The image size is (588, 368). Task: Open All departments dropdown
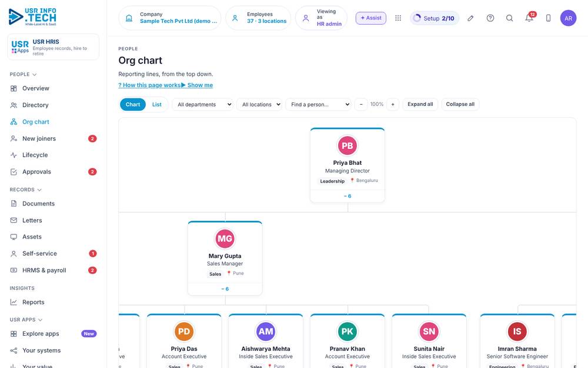[x=202, y=104]
